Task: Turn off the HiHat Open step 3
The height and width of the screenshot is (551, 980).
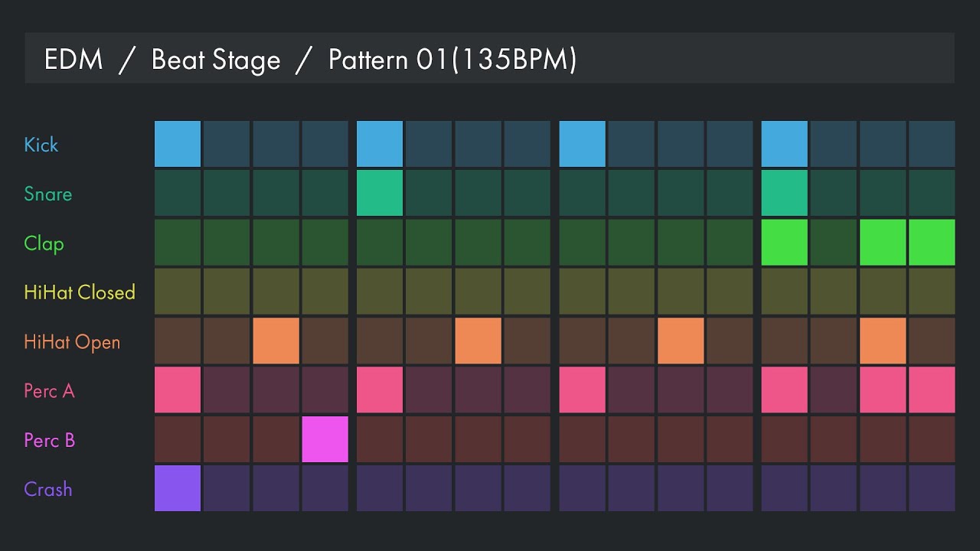Action: 276,341
